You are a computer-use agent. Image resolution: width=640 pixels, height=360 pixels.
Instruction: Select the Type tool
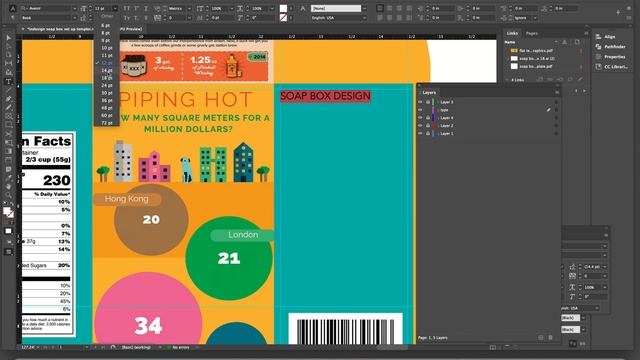point(9,82)
